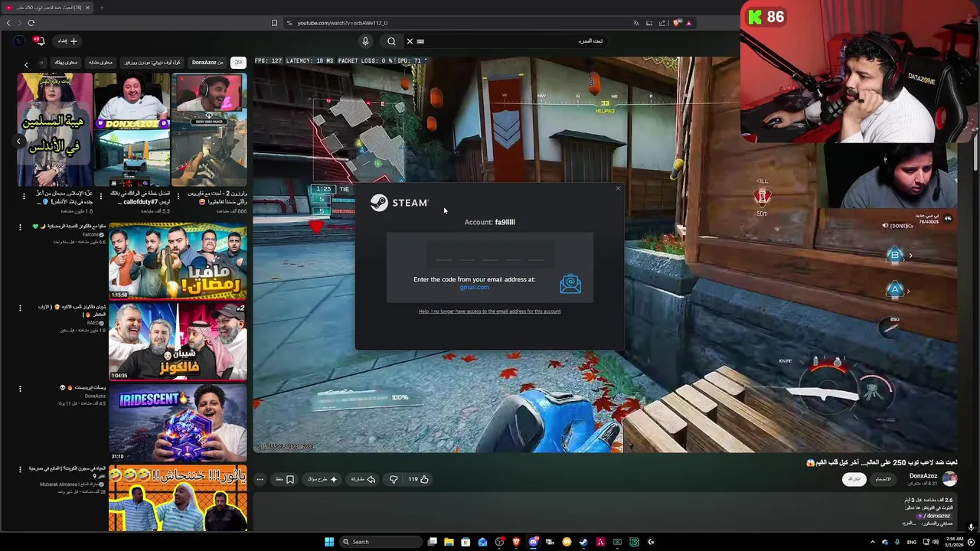Open options menu for the Falcons 1:04:35 video

(21, 308)
